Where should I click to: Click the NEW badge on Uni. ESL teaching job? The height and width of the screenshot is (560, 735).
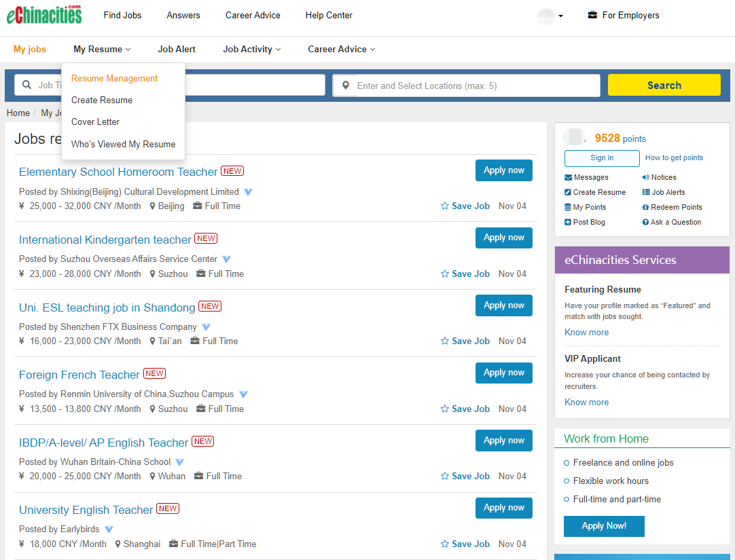click(210, 306)
